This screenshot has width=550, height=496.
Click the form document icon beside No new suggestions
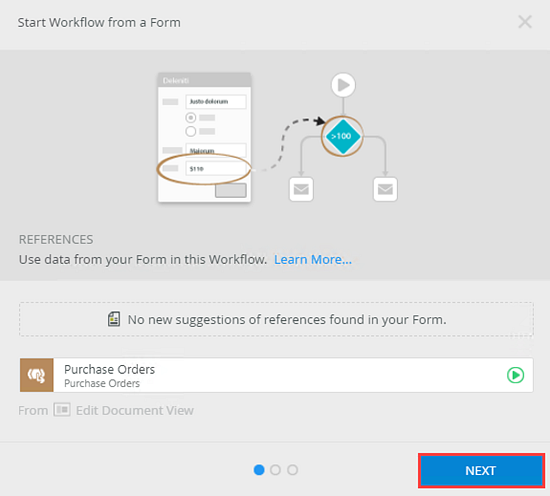tap(114, 319)
